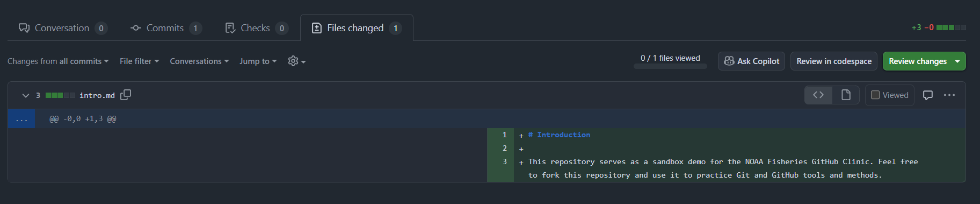Copy the intro.md file path

[126, 95]
